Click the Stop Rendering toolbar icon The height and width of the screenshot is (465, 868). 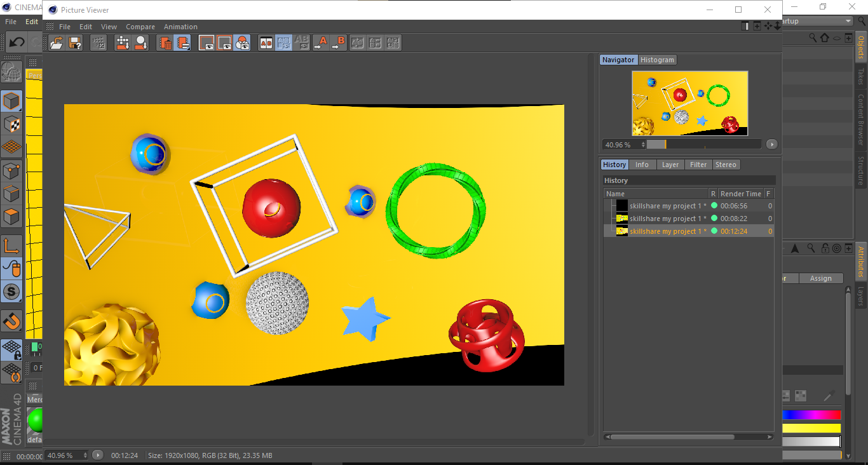pos(98,43)
